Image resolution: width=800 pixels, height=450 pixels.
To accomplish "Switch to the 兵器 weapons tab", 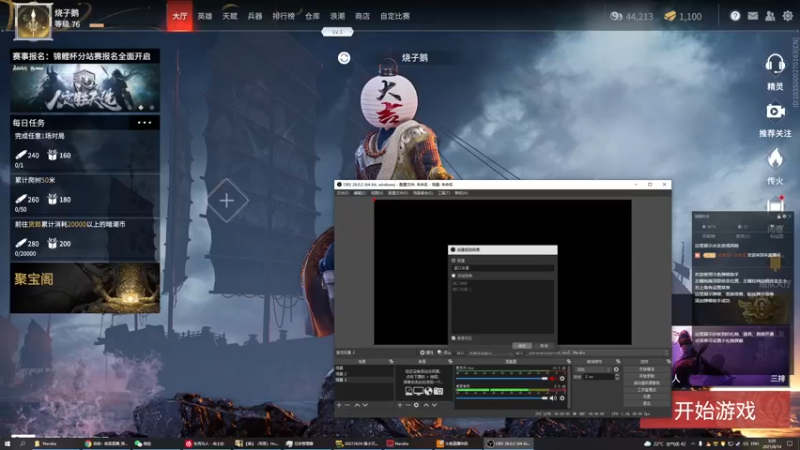I will (x=255, y=16).
